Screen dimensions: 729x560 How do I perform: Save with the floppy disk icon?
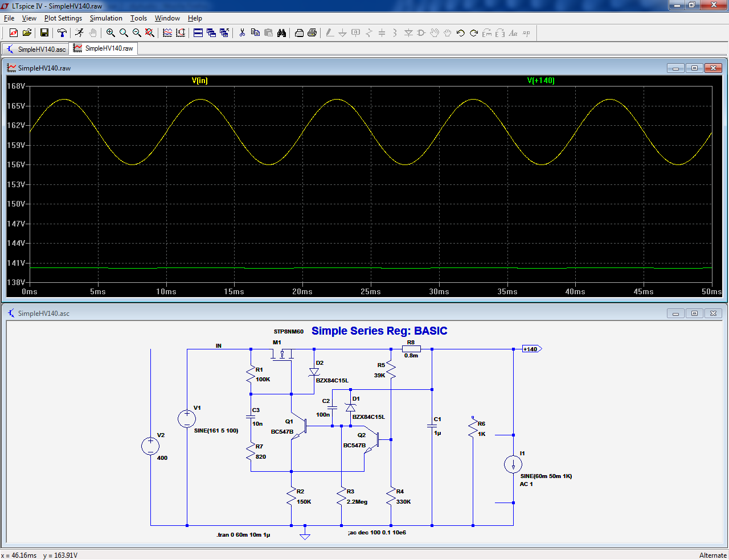coord(44,33)
